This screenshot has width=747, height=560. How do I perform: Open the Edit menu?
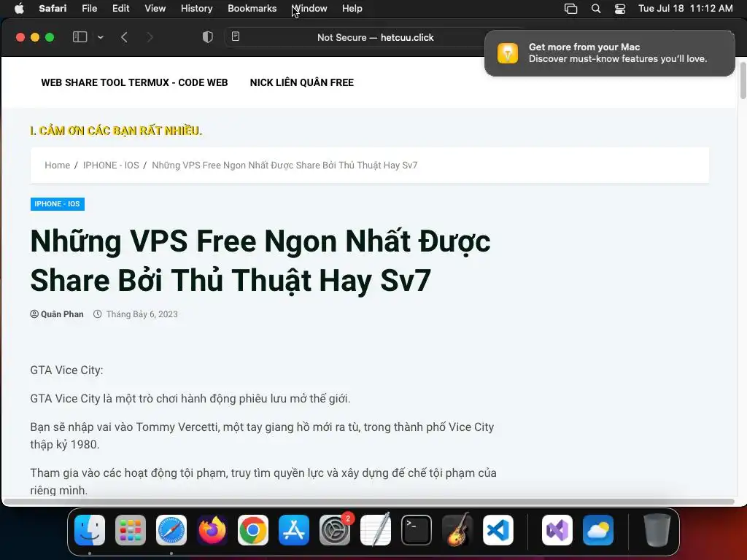coord(120,9)
